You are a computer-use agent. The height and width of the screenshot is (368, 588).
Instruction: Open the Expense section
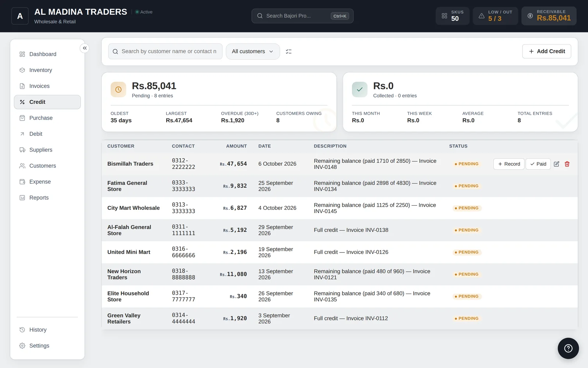[x=47, y=182]
